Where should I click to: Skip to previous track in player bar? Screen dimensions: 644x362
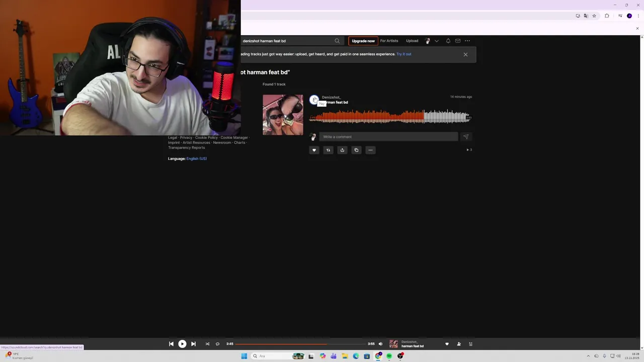click(171, 344)
